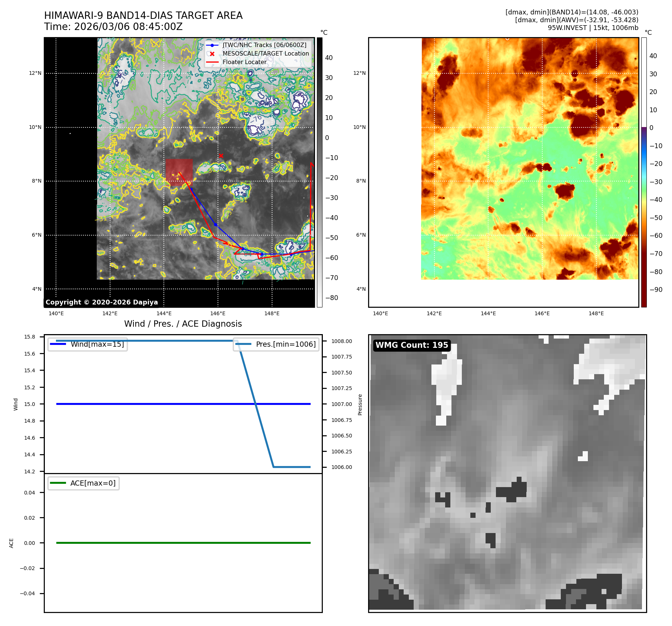
Task: Click the Copyright 2020-2026 Dapiya text
Action: 102,302
